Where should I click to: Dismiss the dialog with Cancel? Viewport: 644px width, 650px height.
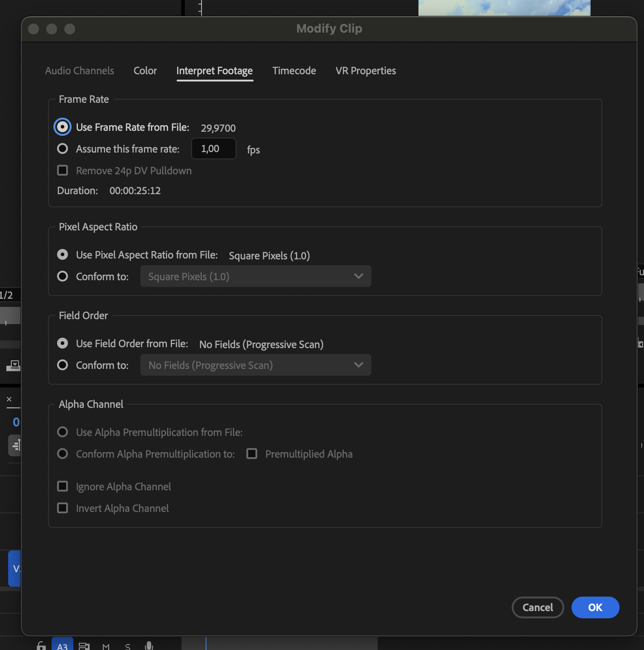pyautogui.click(x=538, y=607)
